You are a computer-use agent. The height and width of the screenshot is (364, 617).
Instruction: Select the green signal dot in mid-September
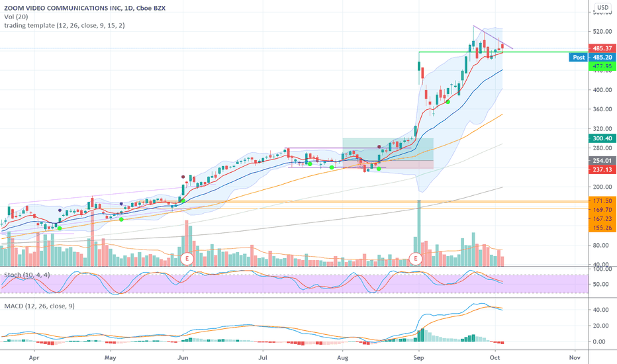pyautogui.click(x=448, y=102)
